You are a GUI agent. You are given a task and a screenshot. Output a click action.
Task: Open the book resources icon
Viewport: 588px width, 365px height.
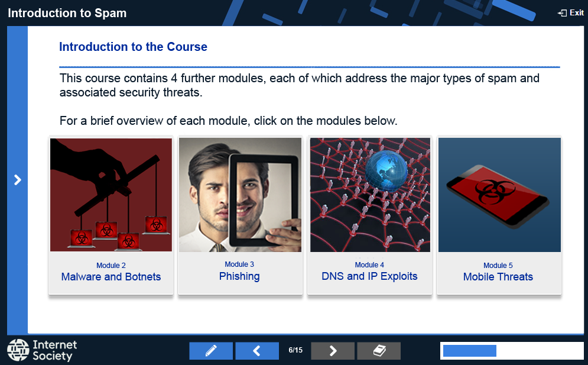pyautogui.click(x=379, y=351)
